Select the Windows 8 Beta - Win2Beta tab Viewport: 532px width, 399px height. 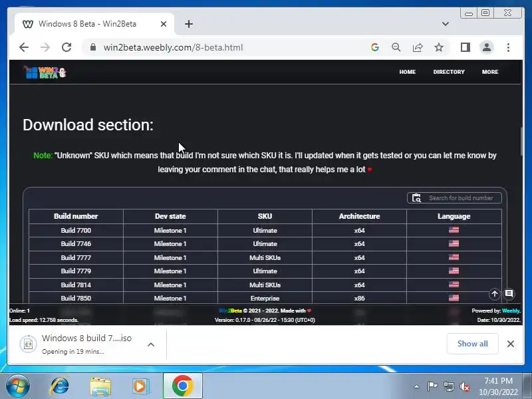(94, 24)
